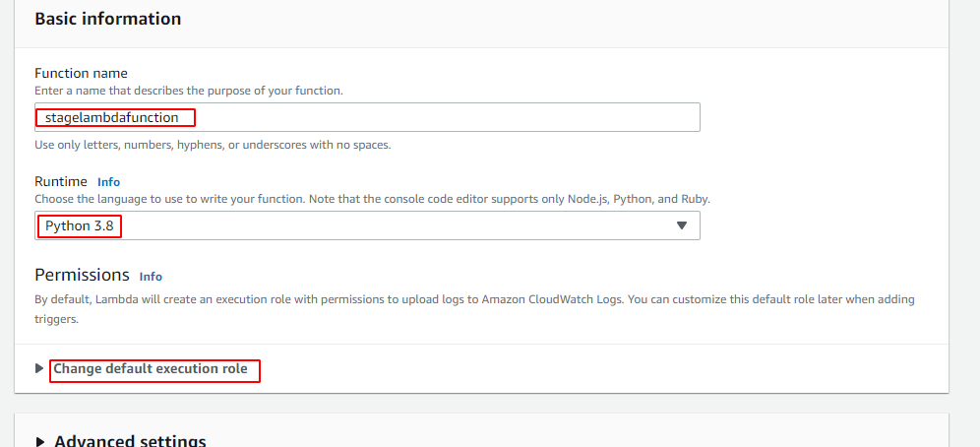Expand the Change default execution role triangle
Screen dimensions: 980x447
tap(39, 369)
